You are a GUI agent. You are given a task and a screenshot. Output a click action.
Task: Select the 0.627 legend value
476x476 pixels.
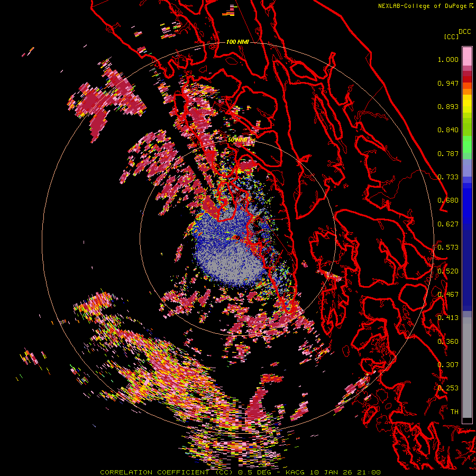448,224
